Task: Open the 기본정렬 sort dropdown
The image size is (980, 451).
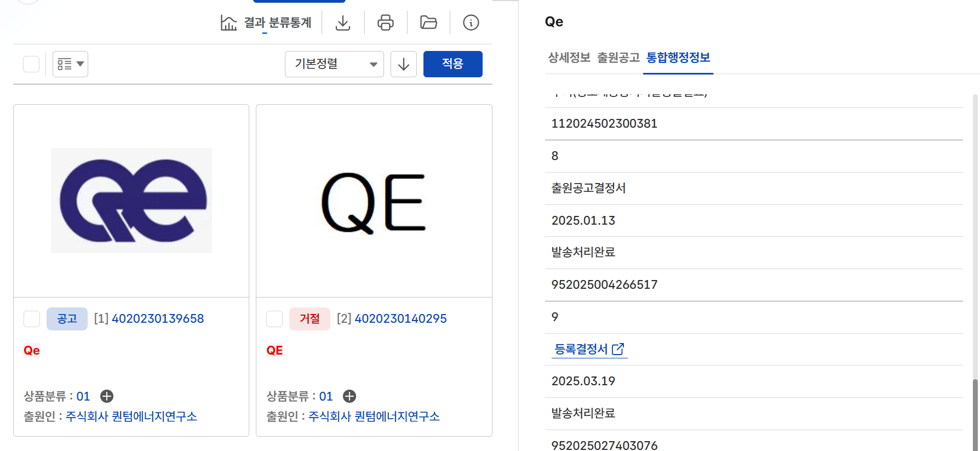Action: click(x=334, y=64)
